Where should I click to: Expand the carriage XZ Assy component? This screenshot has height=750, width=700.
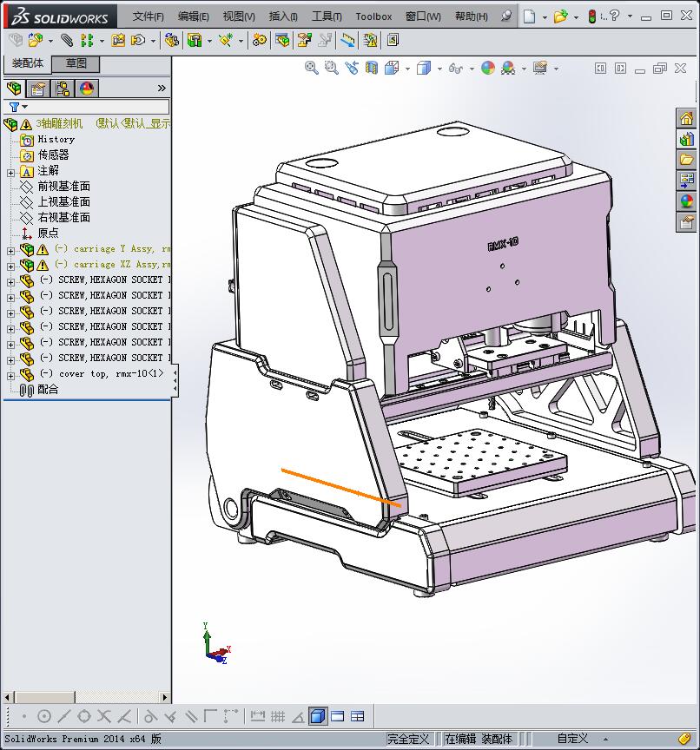(10, 266)
